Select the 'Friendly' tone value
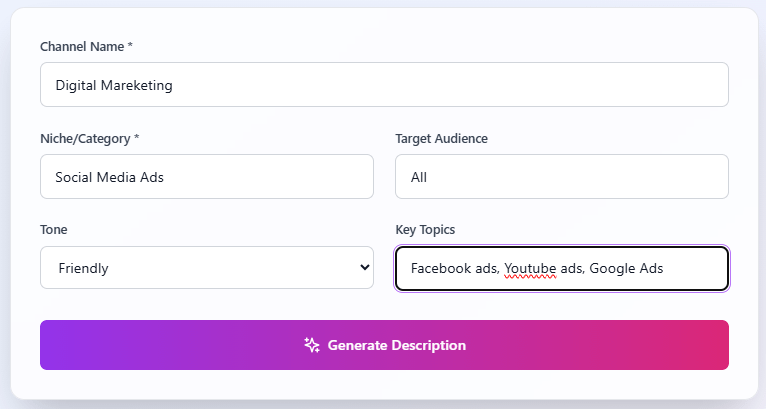766x409 pixels. [x=84, y=268]
